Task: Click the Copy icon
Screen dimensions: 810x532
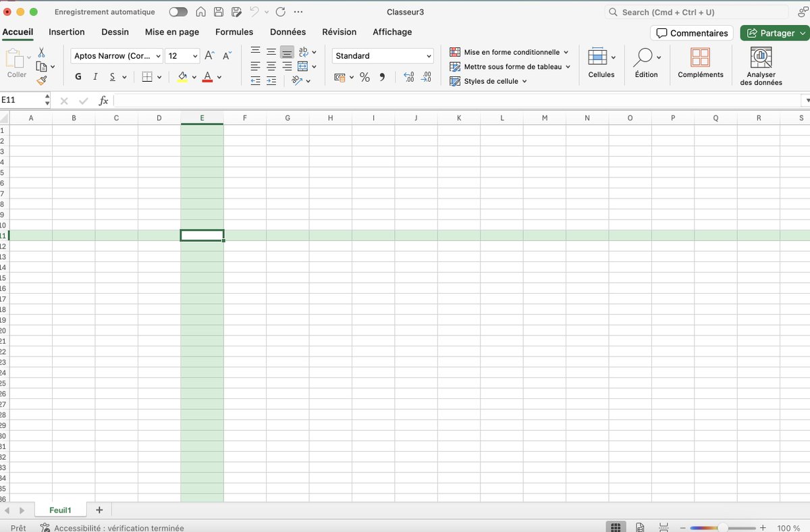Action: point(41,66)
